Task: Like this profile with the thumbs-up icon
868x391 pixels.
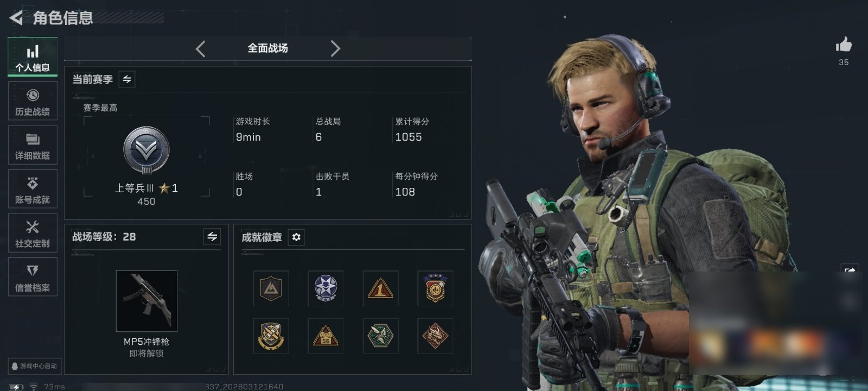Action: 844,45
